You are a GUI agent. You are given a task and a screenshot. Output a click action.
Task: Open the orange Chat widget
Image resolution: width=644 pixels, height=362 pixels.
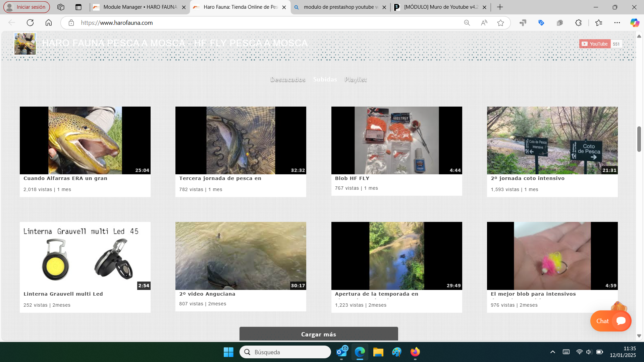pyautogui.click(x=610, y=321)
